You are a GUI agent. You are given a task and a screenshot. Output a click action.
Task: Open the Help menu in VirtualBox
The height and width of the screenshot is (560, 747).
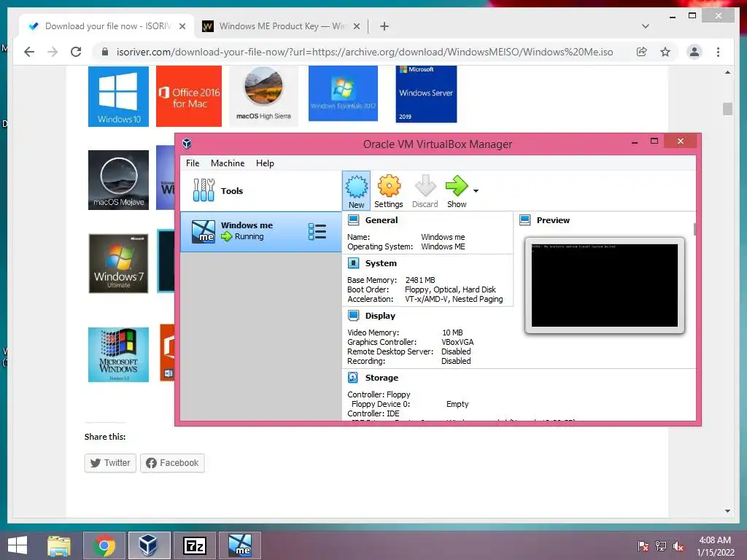pos(265,163)
